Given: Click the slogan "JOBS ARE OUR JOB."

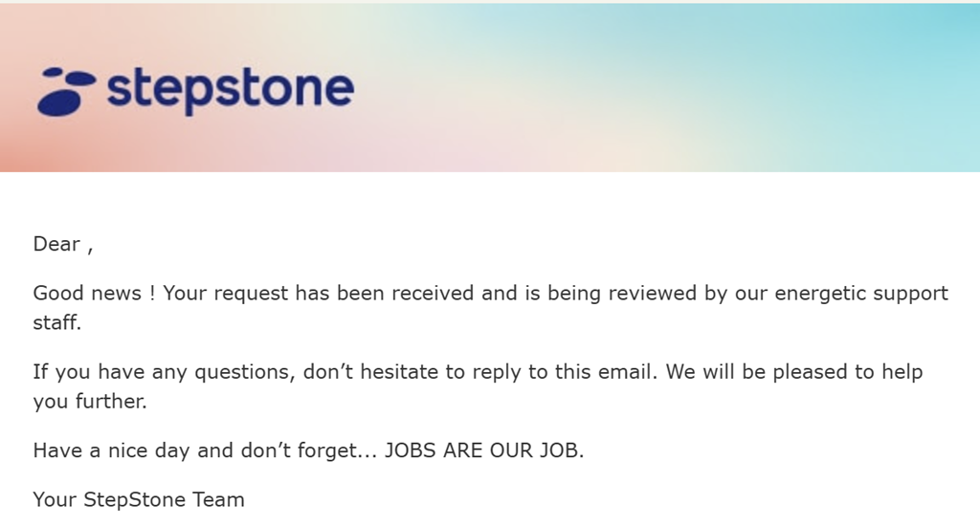Looking at the screenshot, I should click(x=484, y=450).
